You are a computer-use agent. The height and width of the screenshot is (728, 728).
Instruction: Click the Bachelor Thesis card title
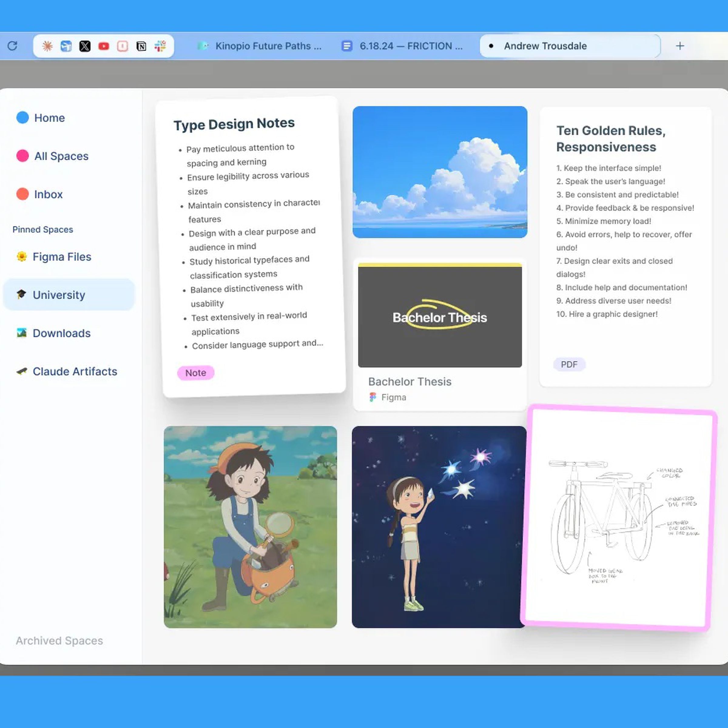pyautogui.click(x=409, y=381)
